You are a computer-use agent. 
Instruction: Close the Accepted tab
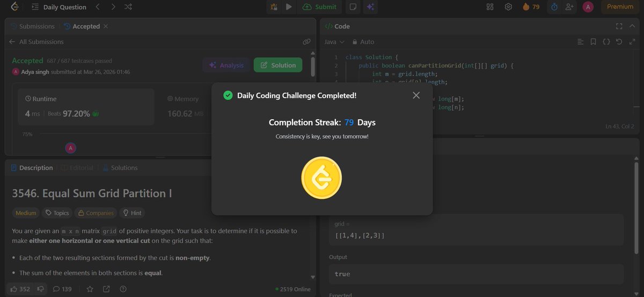(106, 26)
